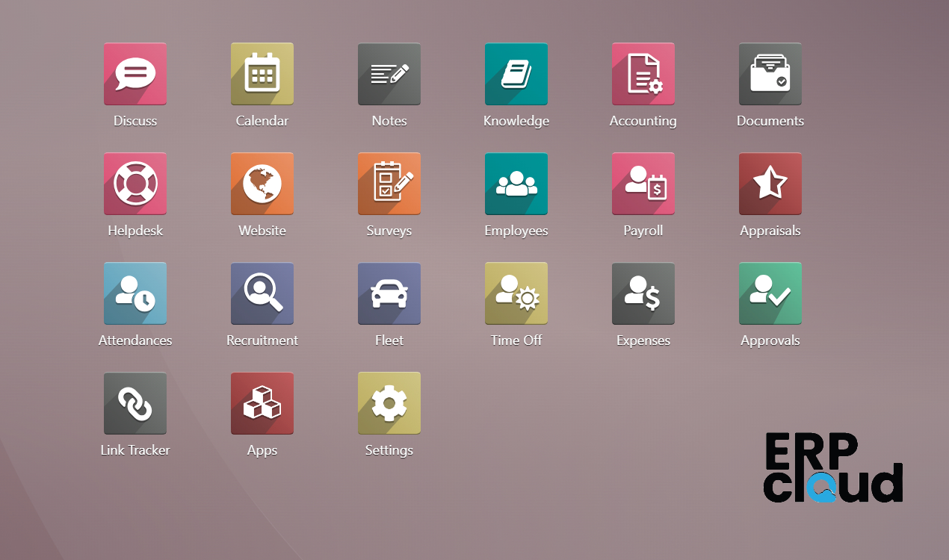Open the Attendances app
This screenshot has width=949, height=560.
pos(135,293)
